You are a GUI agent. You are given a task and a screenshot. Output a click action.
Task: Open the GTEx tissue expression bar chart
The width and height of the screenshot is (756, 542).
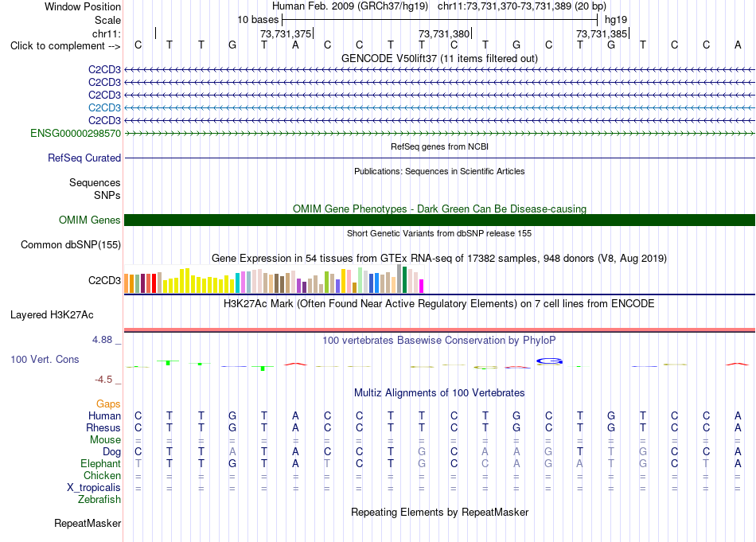tap(274, 279)
